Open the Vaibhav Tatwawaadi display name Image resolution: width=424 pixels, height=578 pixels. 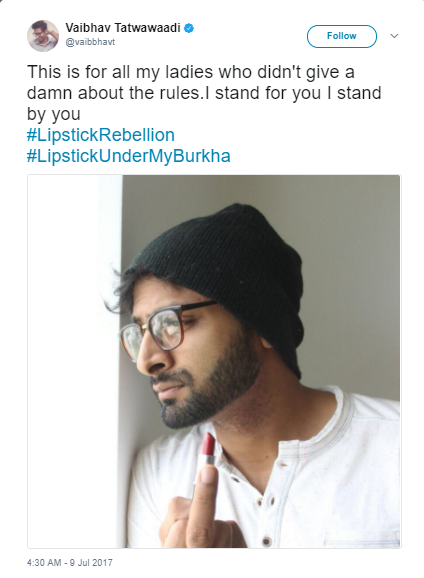click(123, 28)
